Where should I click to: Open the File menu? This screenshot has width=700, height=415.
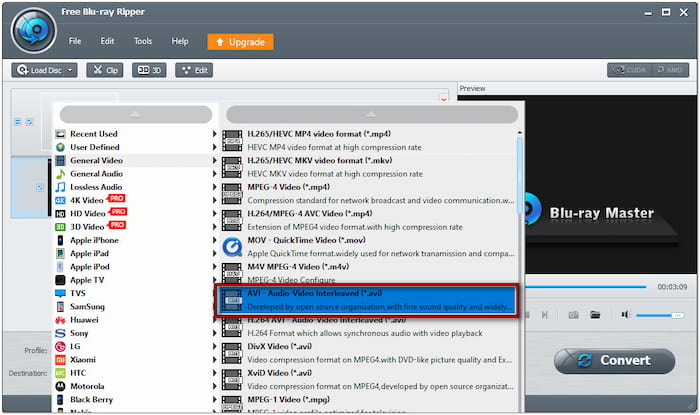tap(75, 42)
